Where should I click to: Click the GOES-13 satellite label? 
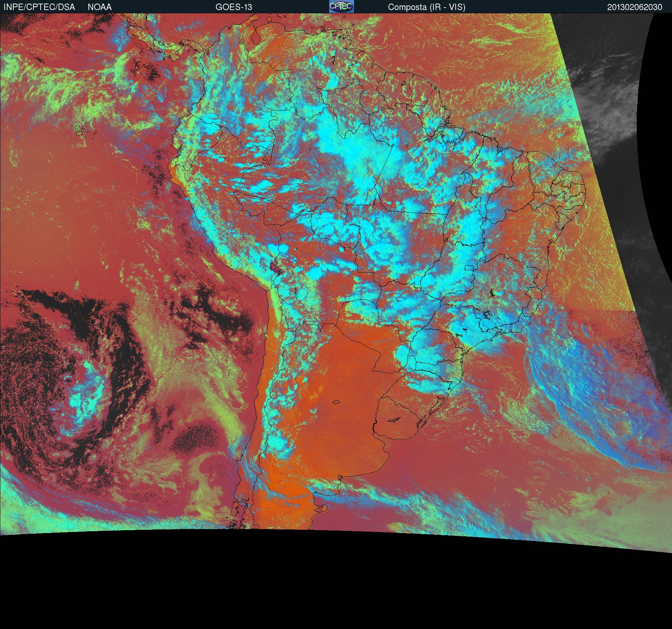point(234,7)
